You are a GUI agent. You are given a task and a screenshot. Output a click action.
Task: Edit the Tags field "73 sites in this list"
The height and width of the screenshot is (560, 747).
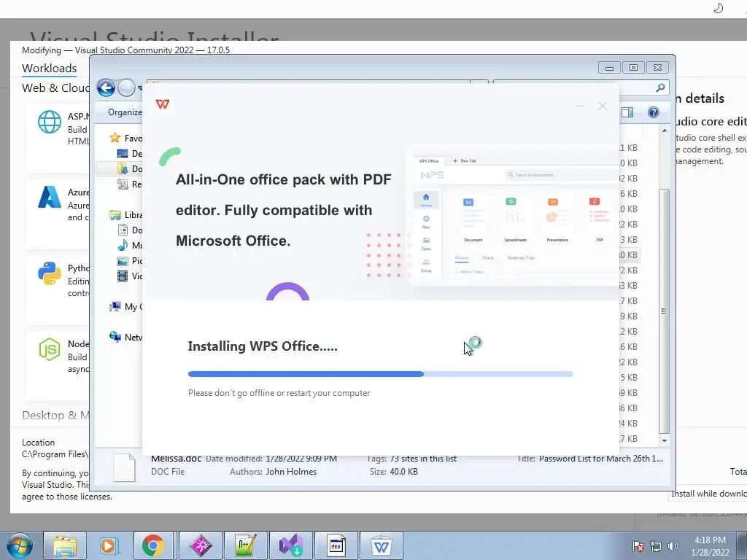point(423,459)
